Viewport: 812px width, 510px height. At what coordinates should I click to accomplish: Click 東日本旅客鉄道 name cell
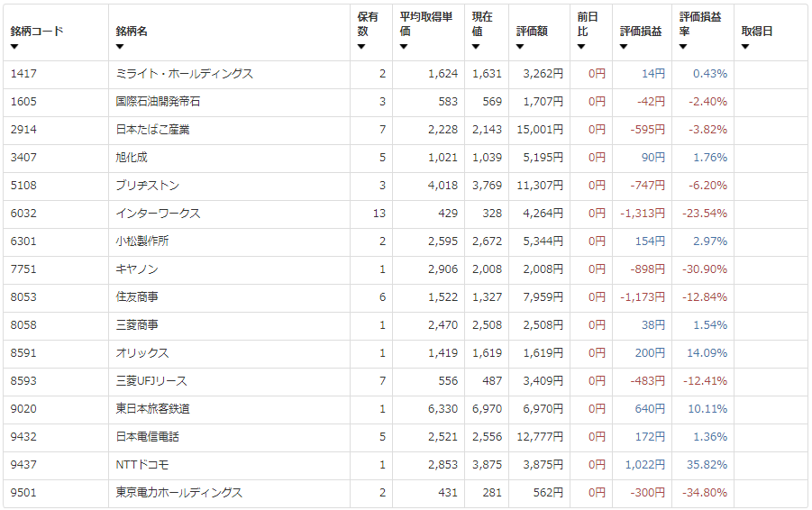click(153, 409)
